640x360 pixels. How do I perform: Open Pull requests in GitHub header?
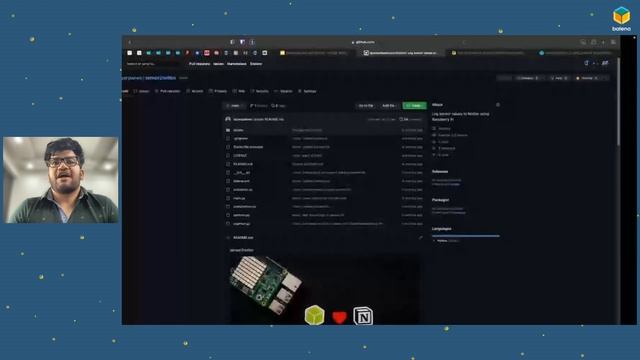pyautogui.click(x=199, y=64)
